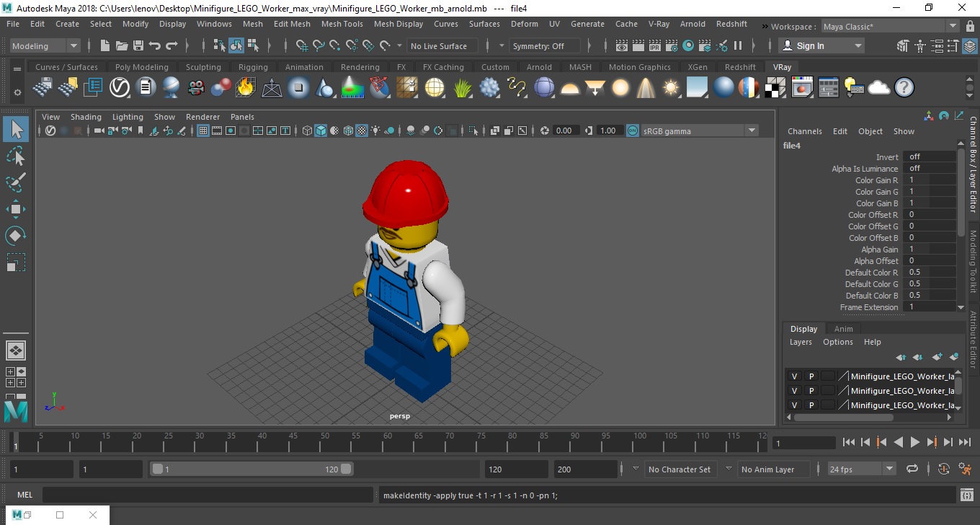This screenshot has height=525, width=980.
Task: Toggle viewport grid display icon
Action: coord(203,131)
